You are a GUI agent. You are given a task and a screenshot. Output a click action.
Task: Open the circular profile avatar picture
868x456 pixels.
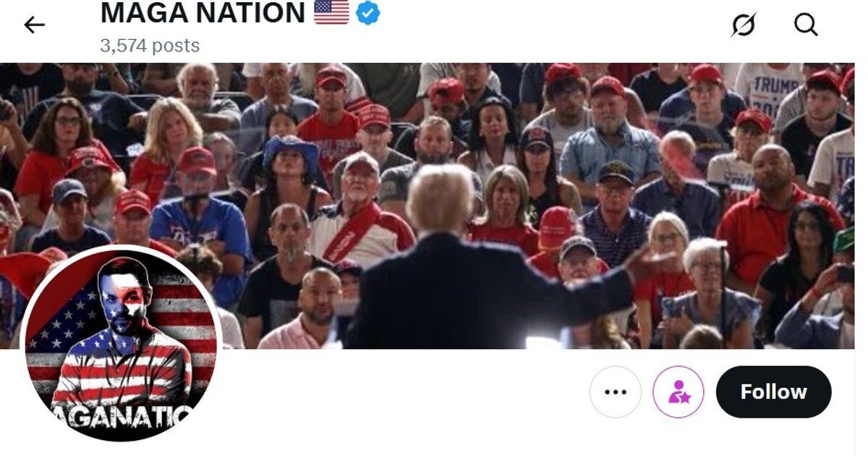(121, 345)
